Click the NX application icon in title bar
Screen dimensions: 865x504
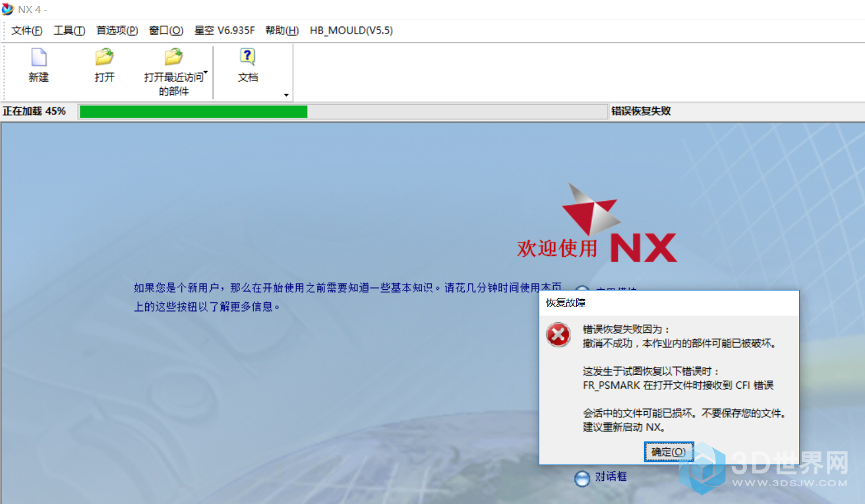(8, 9)
